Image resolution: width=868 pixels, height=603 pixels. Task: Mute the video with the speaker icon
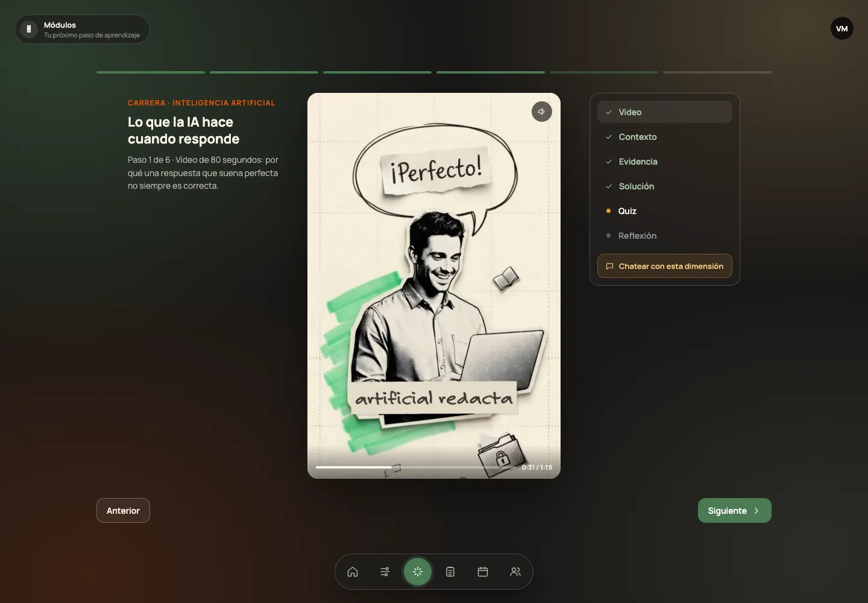pos(542,112)
